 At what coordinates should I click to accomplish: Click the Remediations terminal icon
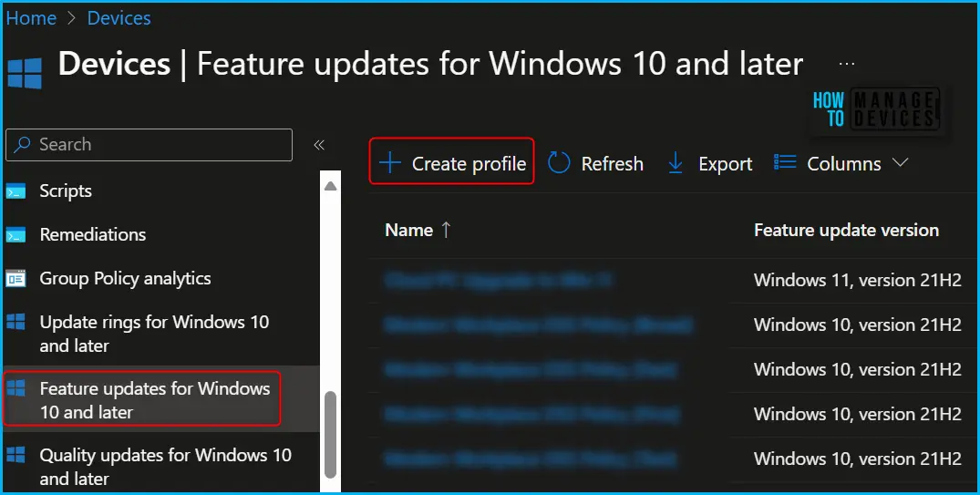click(x=15, y=235)
